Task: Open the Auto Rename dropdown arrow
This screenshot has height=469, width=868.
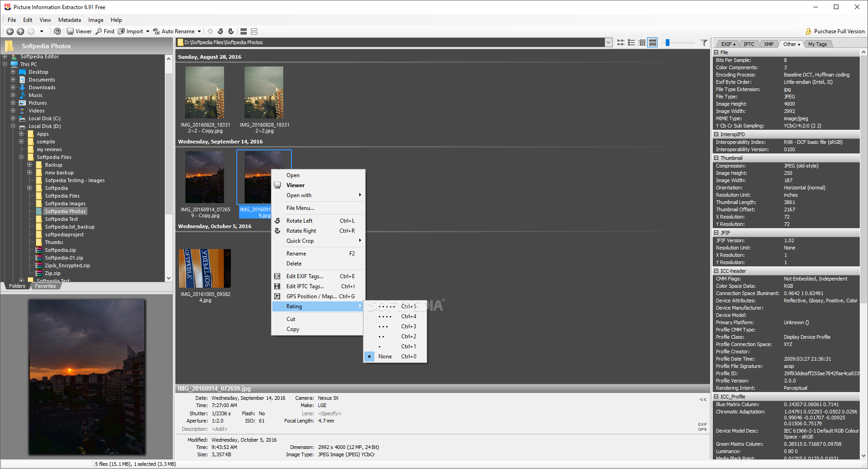Action: [x=199, y=31]
